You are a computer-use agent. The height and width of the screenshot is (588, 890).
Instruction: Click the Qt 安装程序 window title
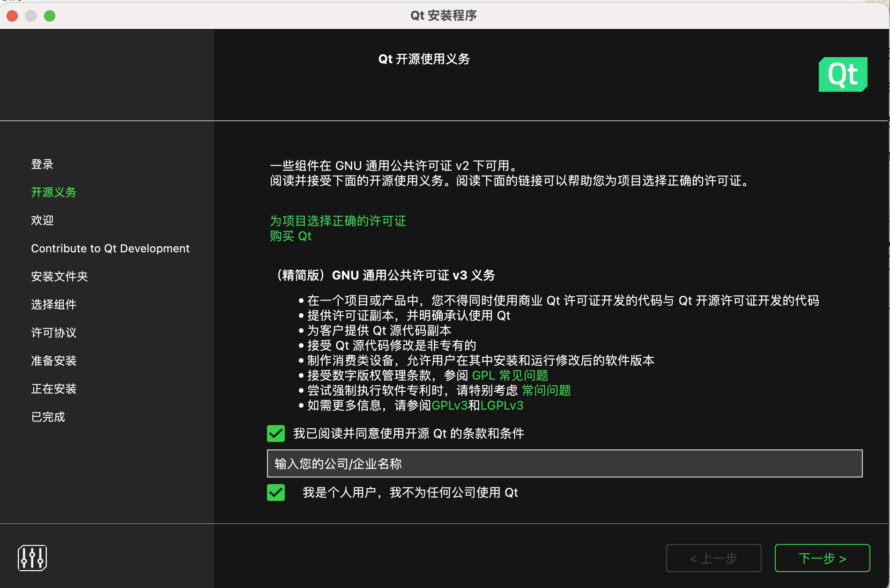point(443,15)
